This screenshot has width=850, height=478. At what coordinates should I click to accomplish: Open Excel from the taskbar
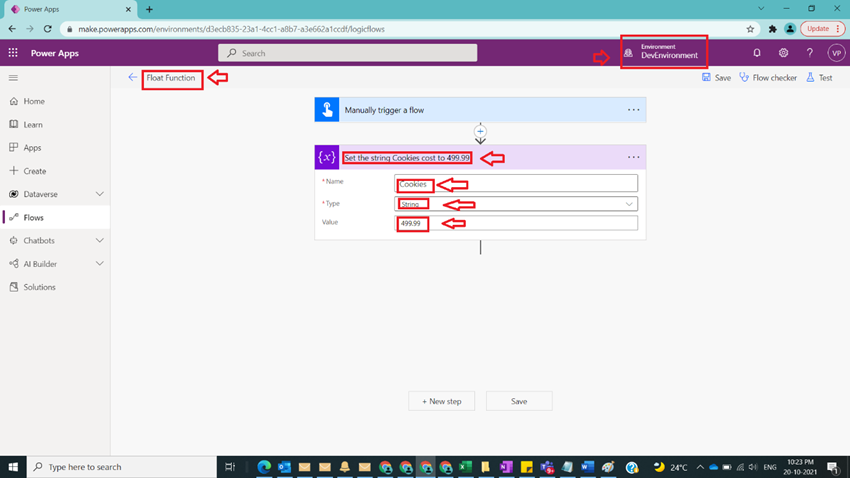click(465, 467)
